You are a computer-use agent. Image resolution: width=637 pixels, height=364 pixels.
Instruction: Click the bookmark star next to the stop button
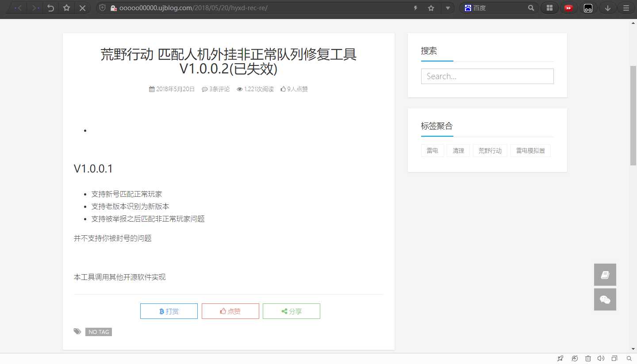point(66,8)
